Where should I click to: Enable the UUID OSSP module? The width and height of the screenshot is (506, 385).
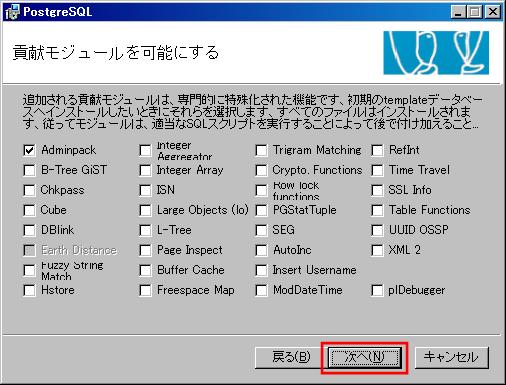[377, 230]
